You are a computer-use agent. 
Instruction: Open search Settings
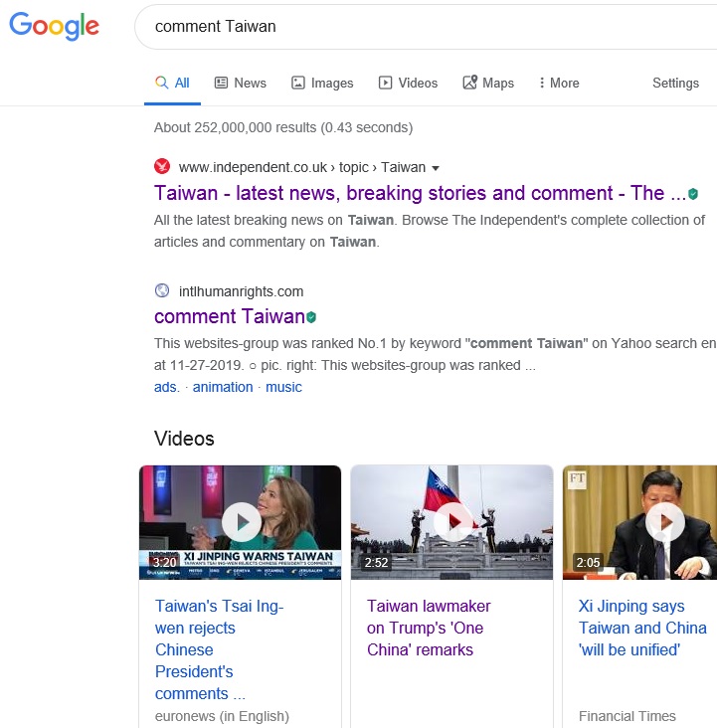tap(675, 84)
